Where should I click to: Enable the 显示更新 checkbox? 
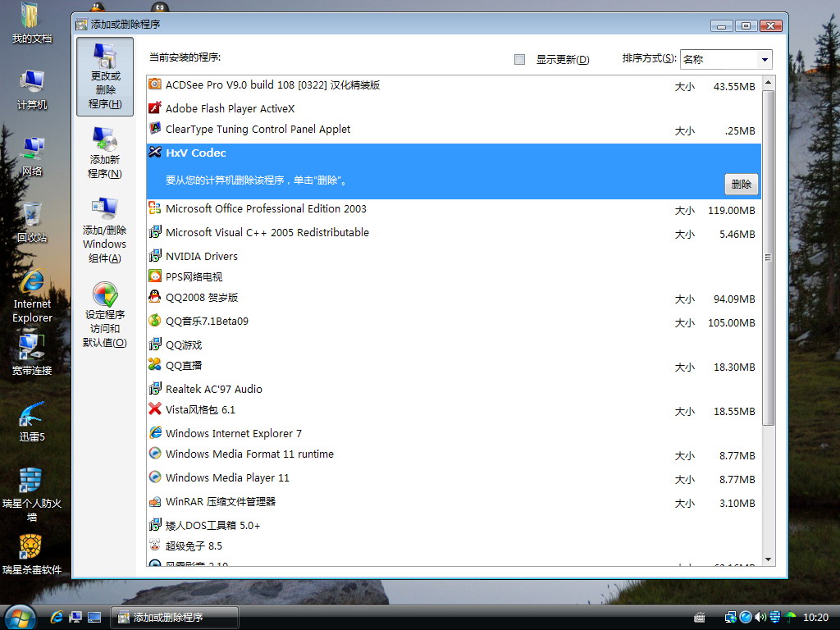[x=519, y=59]
